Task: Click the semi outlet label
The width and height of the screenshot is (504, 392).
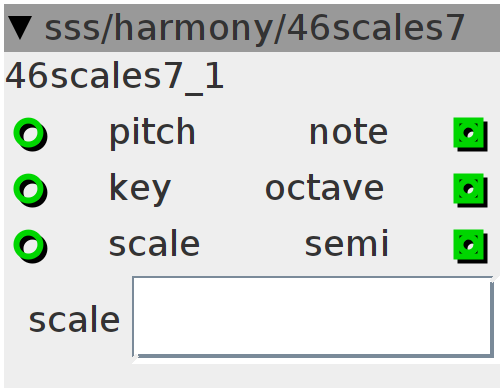Action: [x=347, y=244]
